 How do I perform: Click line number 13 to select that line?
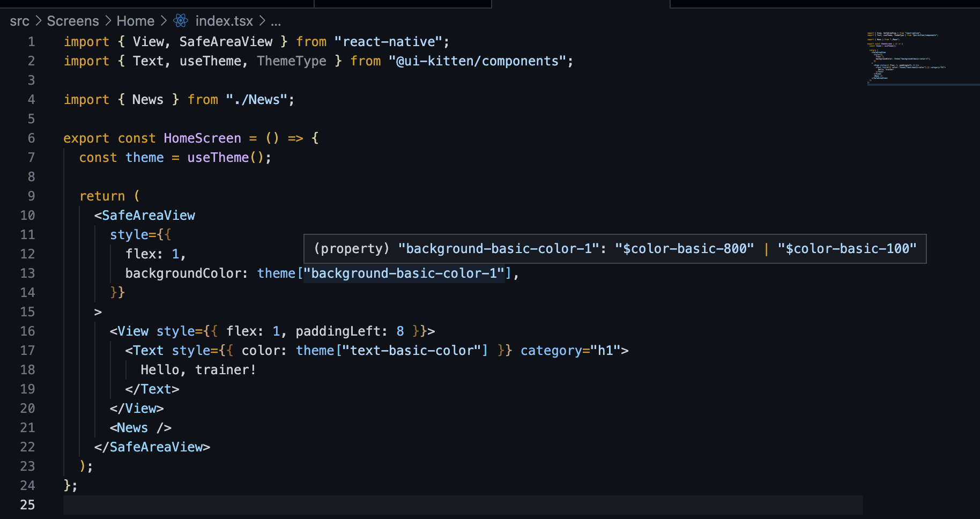pyautogui.click(x=27, y=273)
